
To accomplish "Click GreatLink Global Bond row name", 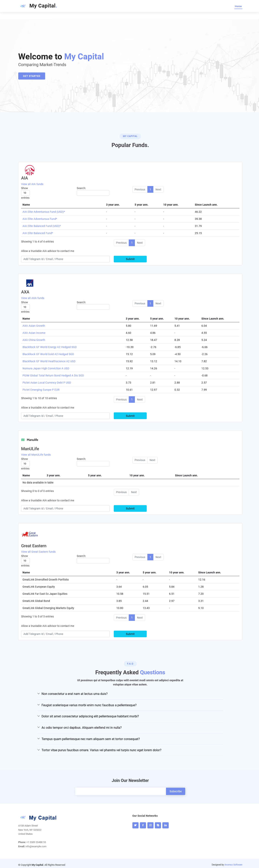I will (x=36, y=601).
